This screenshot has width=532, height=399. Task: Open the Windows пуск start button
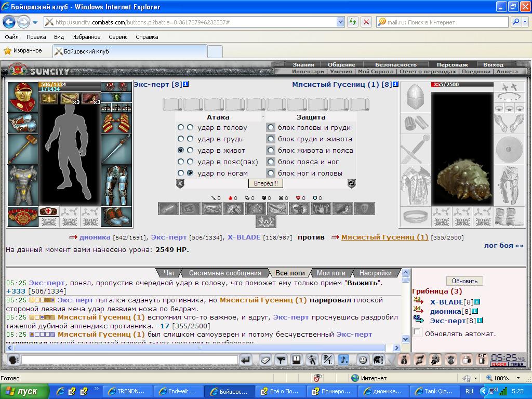[x=24, y=391]
